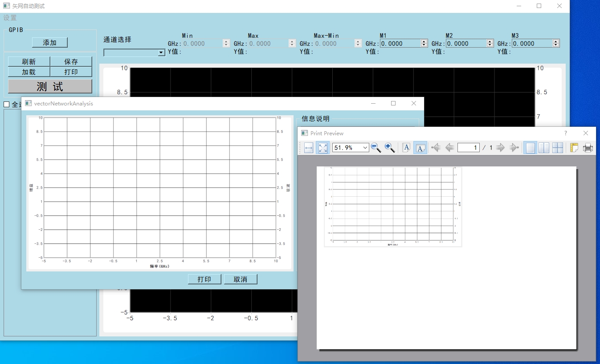Go to previous page in Print Preview
Viewport: 600px width, 364px height.
(449, 148)
